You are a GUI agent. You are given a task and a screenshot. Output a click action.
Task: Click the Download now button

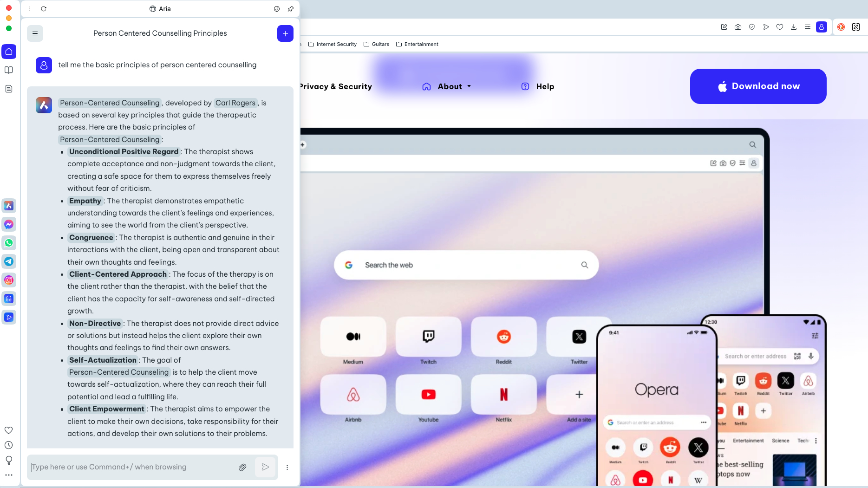pos(758,86)
